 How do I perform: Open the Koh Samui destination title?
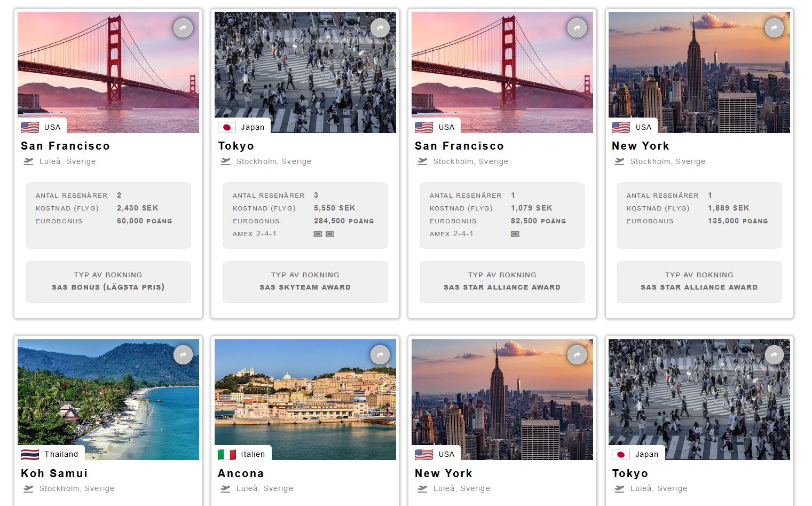click(x=54, y=473)
